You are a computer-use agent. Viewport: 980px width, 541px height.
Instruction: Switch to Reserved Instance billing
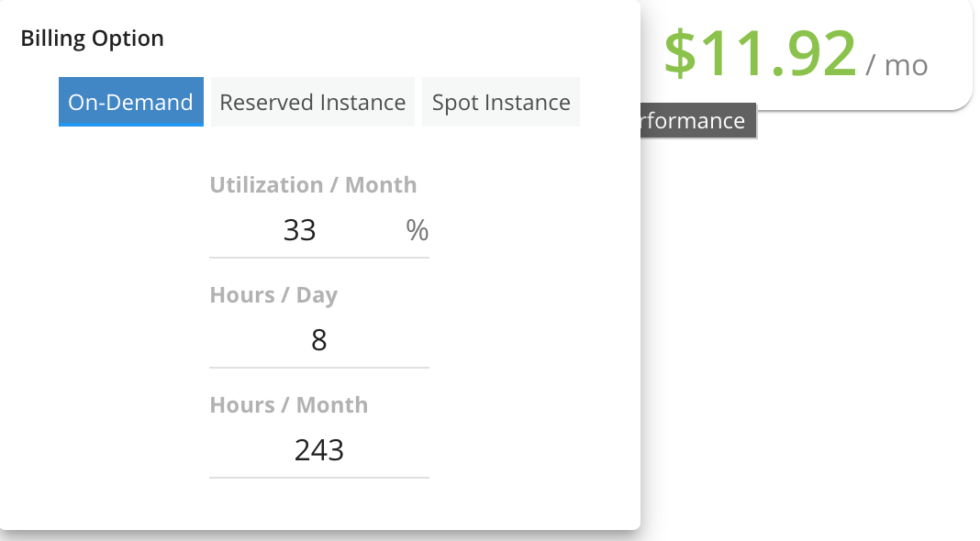pyautogui.click(x=313, y=102)
